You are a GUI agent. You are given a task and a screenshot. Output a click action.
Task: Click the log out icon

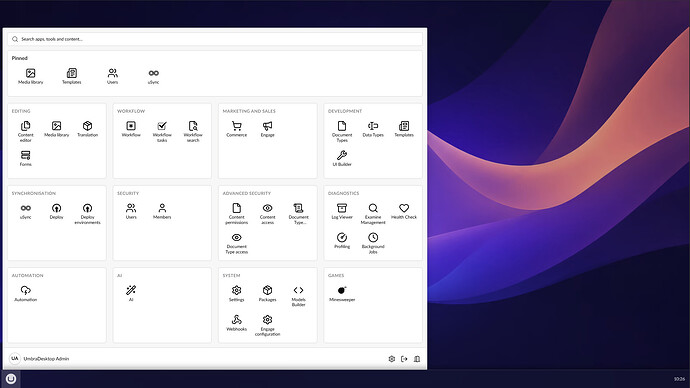pyautogui.click(x=404, y=359)
